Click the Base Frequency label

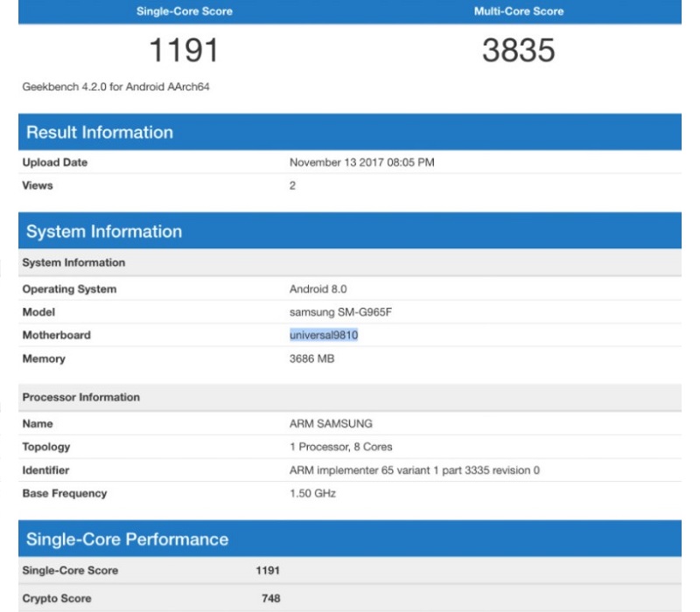[x=65, y=493]
